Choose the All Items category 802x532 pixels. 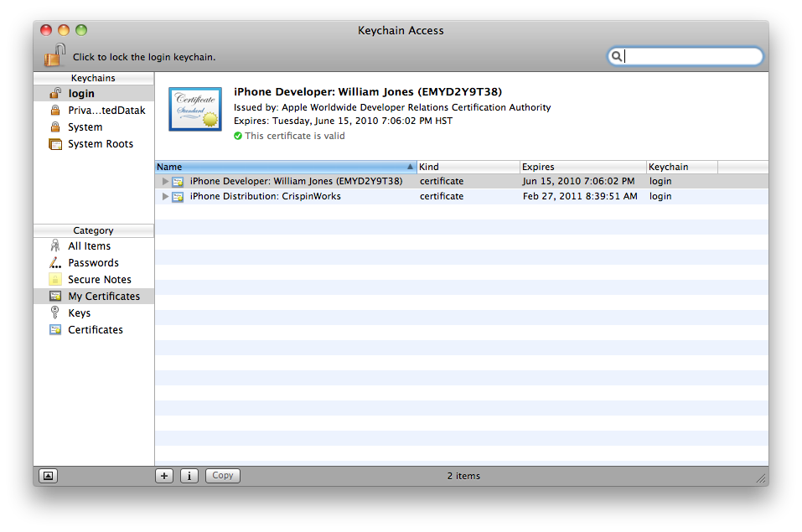[94, 246]
